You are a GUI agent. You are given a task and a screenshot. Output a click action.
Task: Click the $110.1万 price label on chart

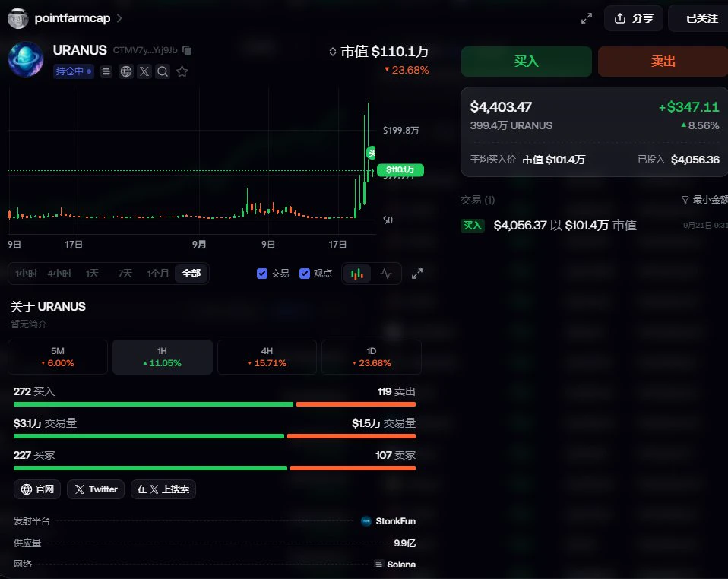coord(400,170)
